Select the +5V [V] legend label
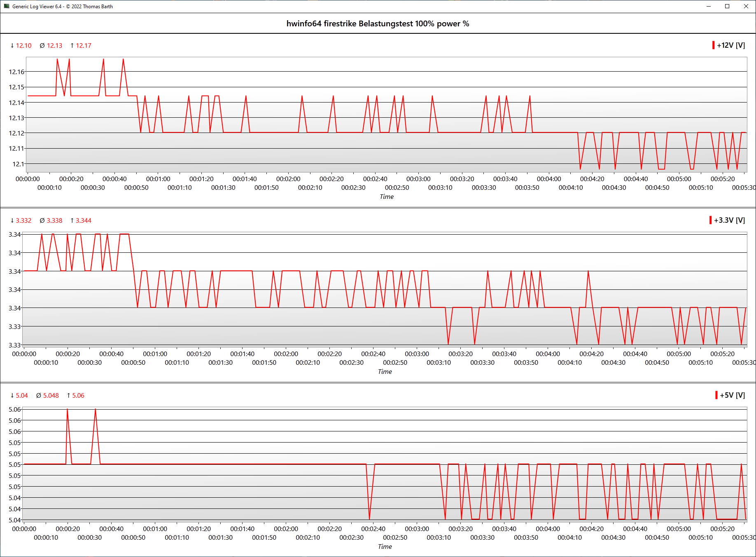The height and width of the screenshot is (557, 756). coord(732,395)
